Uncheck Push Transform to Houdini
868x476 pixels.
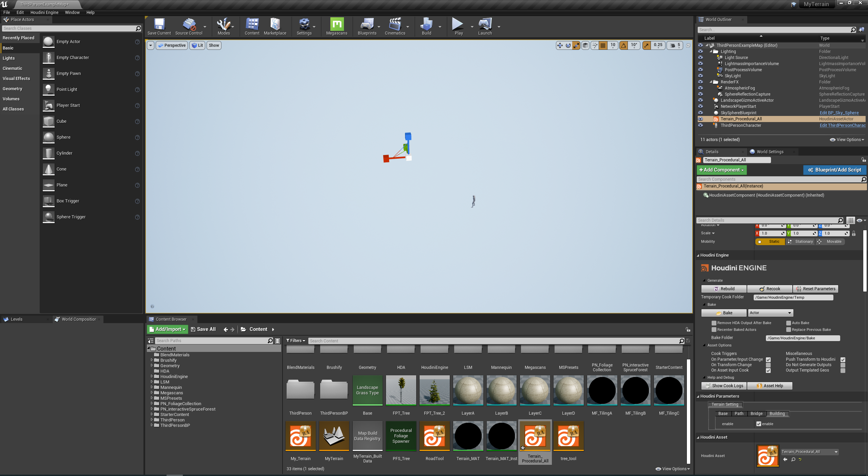843,360
